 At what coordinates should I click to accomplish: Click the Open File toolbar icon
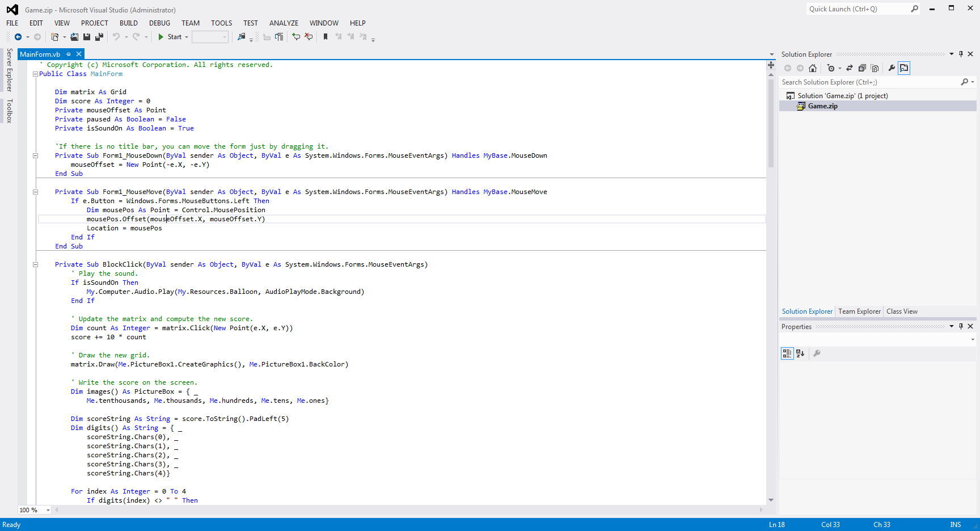click(x=74, y=37)
